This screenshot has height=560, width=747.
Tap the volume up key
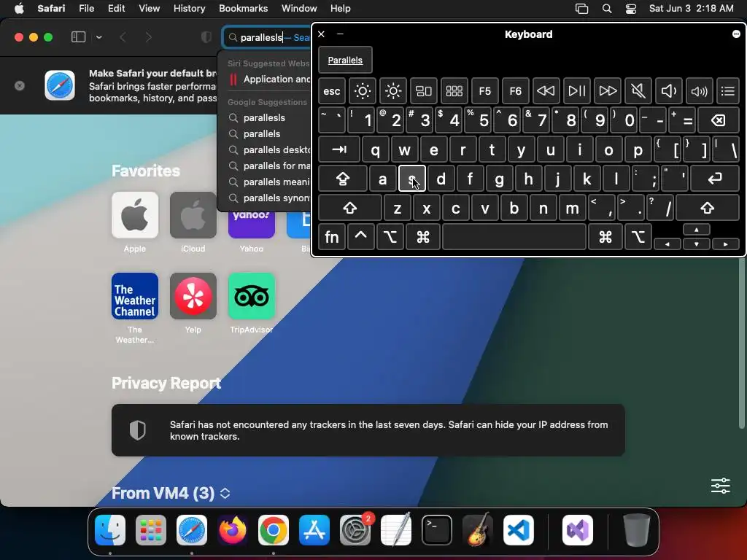click(x=699, y=91)
